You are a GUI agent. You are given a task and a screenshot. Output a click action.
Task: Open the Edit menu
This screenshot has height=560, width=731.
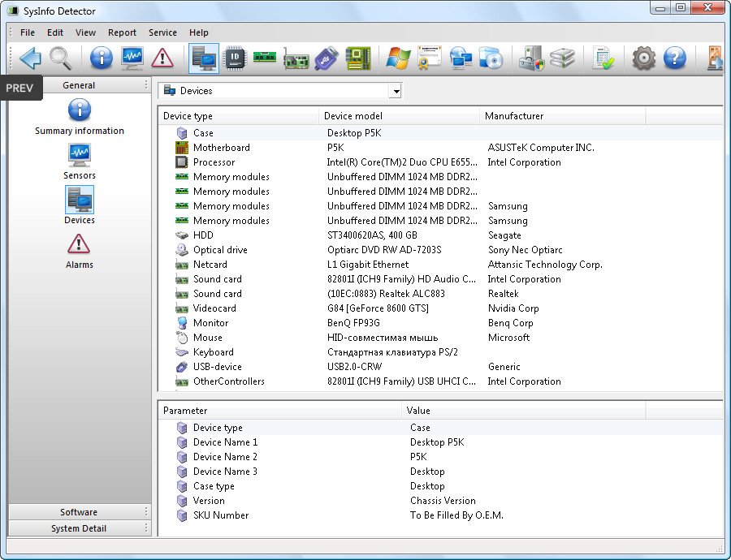point(55,32)
